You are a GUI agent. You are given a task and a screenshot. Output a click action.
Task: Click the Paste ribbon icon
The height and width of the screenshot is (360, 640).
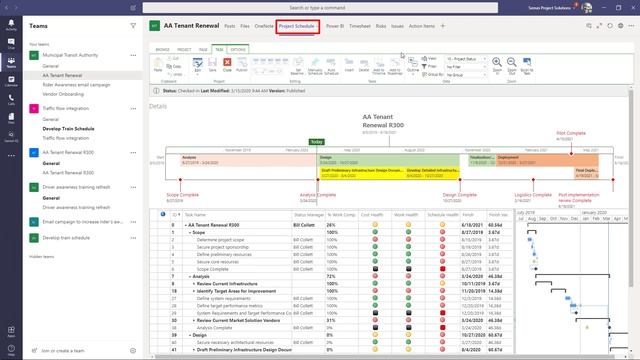click(x=158, y=65)
